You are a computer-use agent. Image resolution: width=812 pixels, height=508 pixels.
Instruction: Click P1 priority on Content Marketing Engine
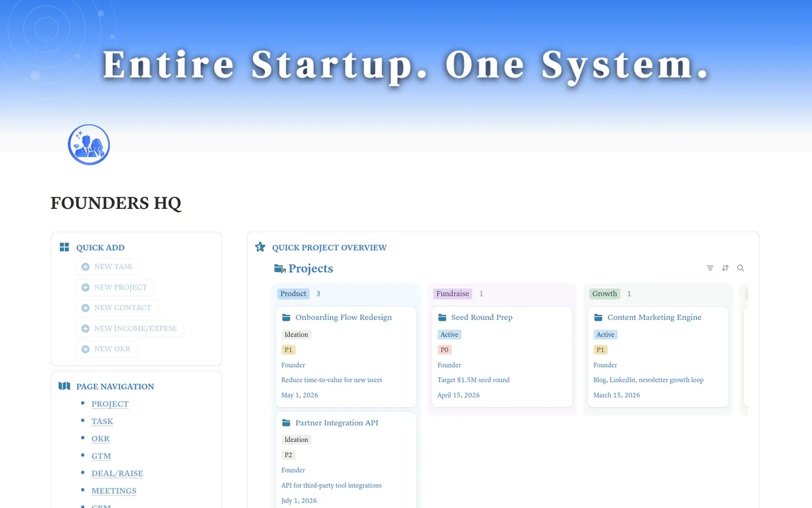pyautogui.click(x=601, y=350)
